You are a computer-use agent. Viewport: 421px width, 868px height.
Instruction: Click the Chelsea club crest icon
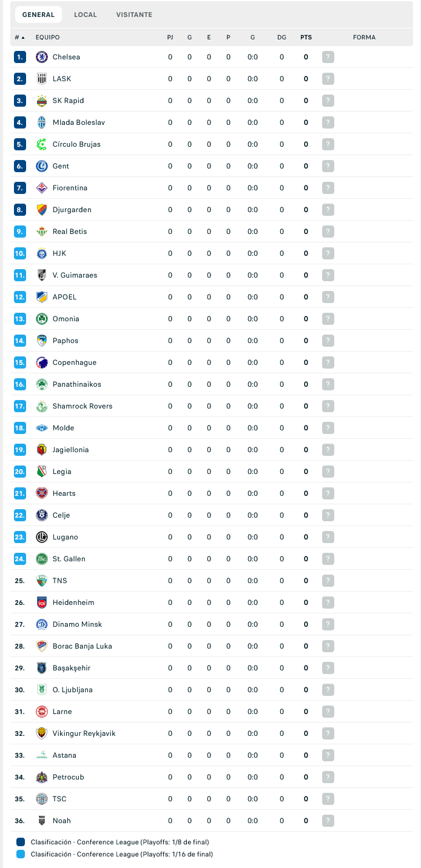click(x=42, y=57)
